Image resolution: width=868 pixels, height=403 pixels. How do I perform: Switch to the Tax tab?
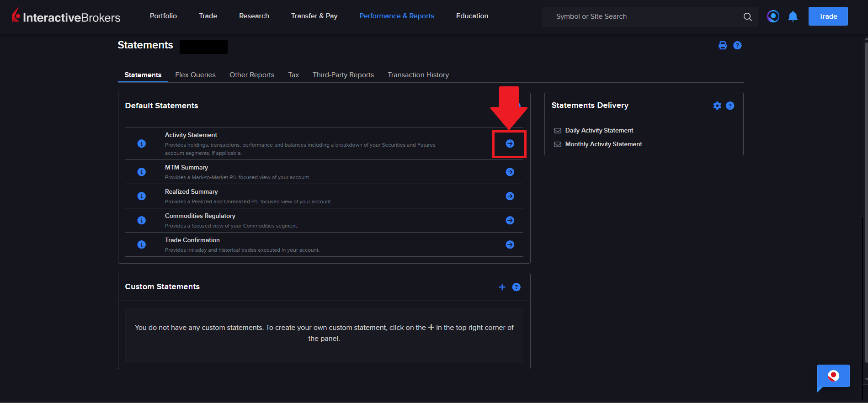293,75
